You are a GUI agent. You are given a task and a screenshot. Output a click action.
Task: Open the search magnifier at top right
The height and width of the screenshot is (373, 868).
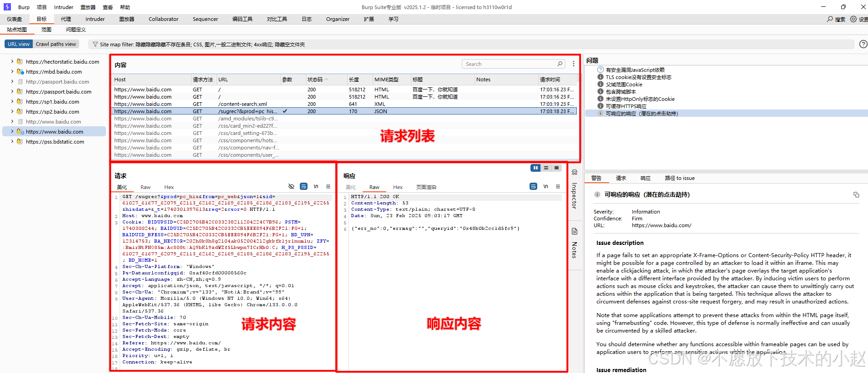point(830,19)
